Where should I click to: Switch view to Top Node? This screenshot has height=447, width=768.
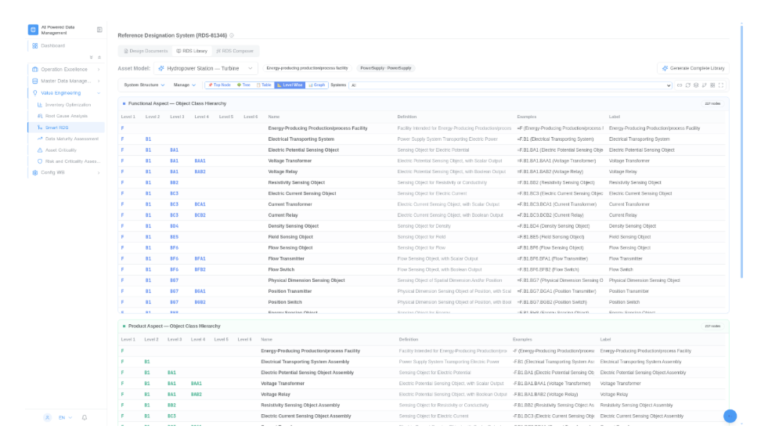pos(219,85)
